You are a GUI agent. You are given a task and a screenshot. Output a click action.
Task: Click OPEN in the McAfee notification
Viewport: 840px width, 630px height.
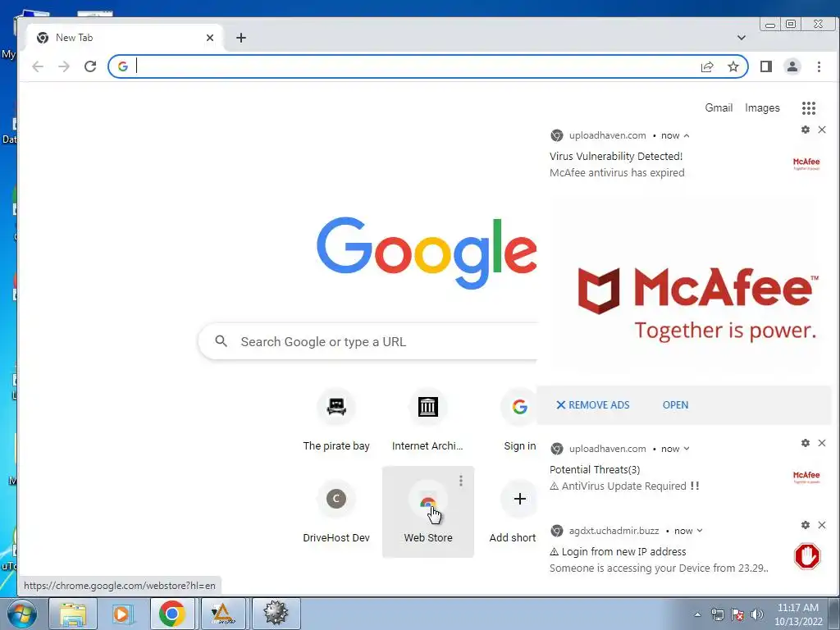pyautogui.click(x=676, y=405)
